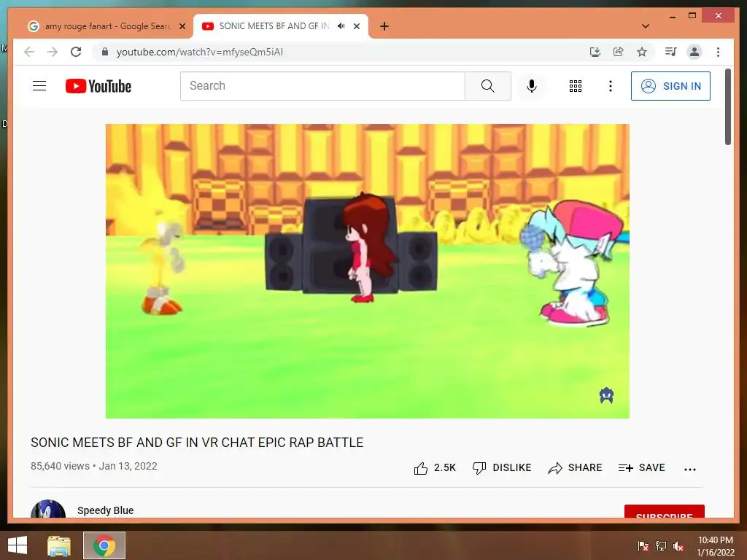This screenshot has width=747, height=560.
Task: Open File Explorer from taskbar
Action: [x=58, y=545]
